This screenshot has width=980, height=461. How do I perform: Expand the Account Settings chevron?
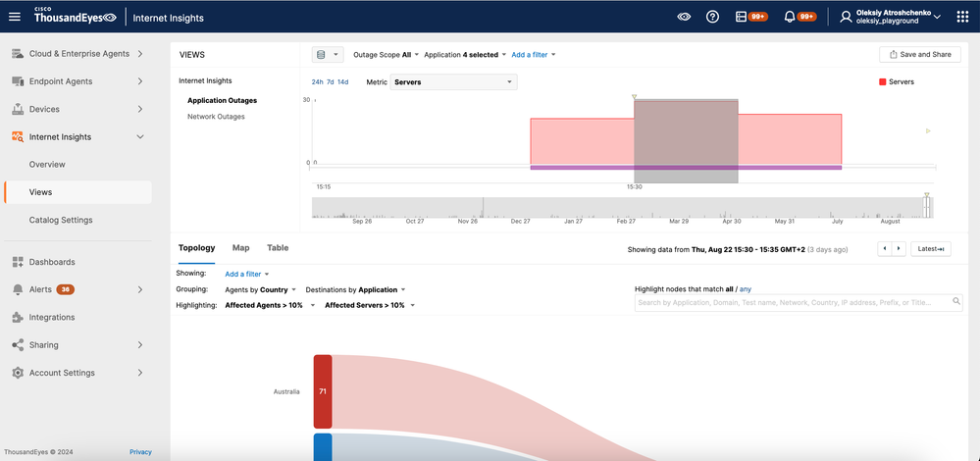tap(140, 373)
